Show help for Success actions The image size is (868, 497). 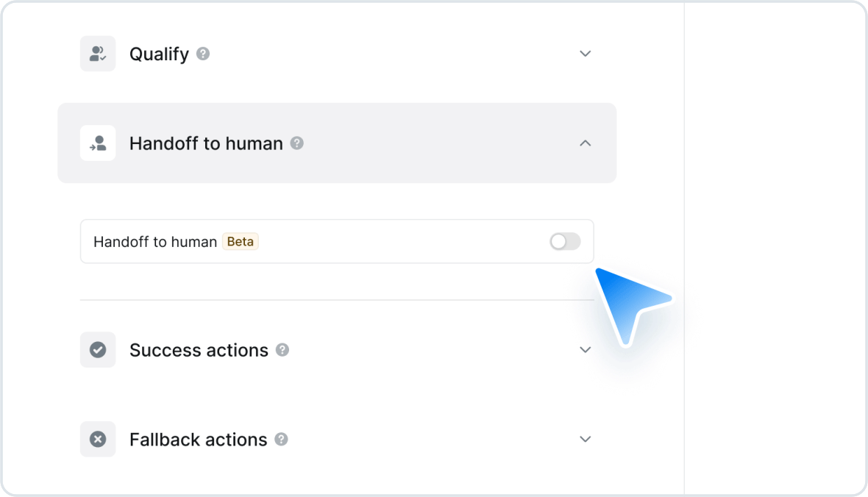pyautogui.click(x=282, y=350)
